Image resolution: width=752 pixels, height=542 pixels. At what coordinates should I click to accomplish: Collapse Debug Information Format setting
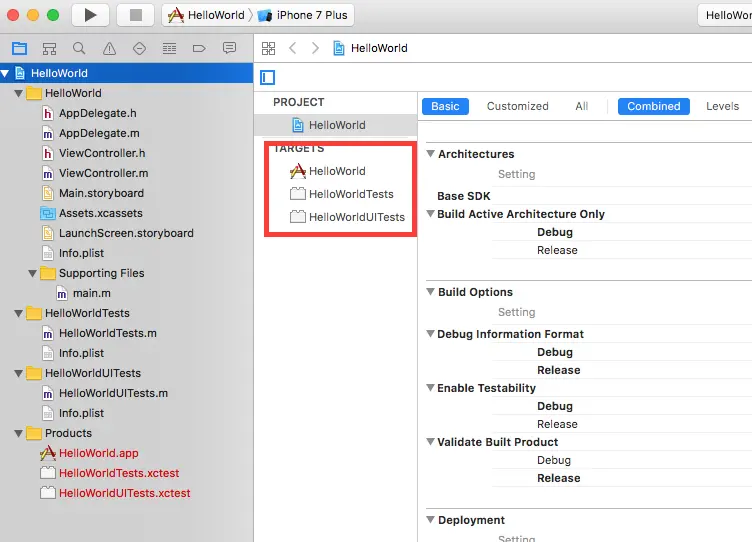(x=431, y=334)
